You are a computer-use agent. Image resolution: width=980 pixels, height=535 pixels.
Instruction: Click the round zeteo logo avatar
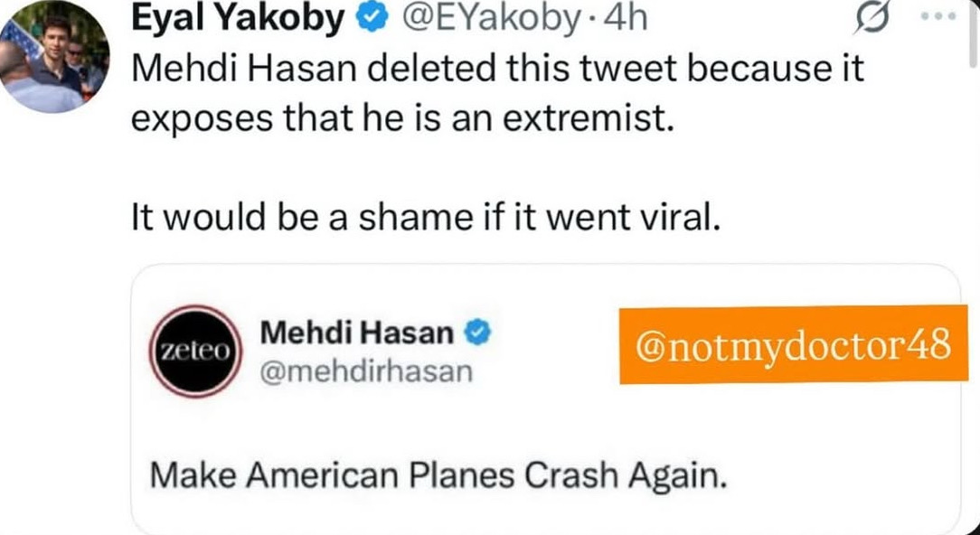click(x=192, y=351)
